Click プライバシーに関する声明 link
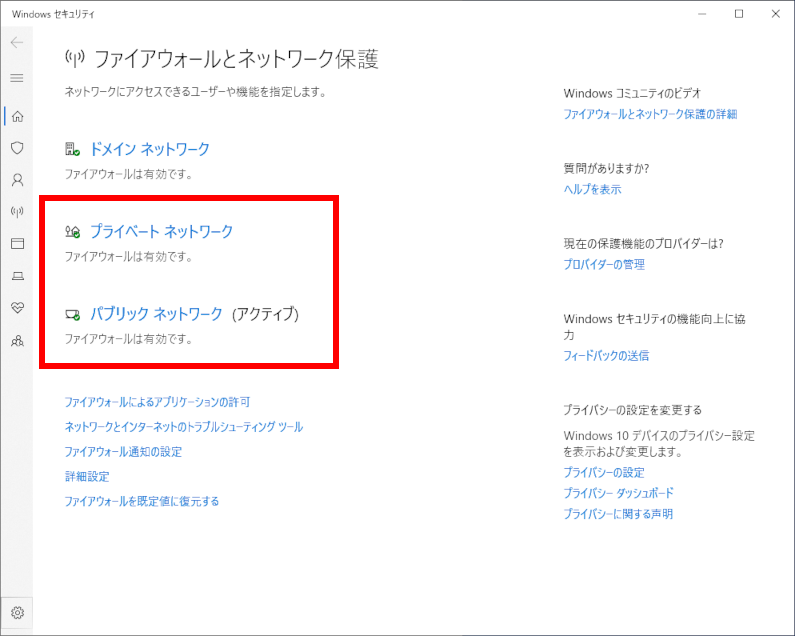 (618, 514)
